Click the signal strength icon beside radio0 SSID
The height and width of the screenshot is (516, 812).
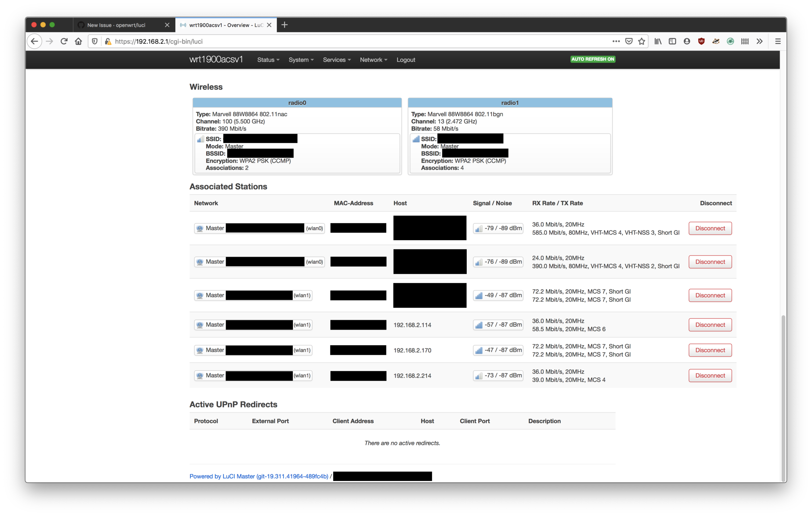(x=200, y=139)
